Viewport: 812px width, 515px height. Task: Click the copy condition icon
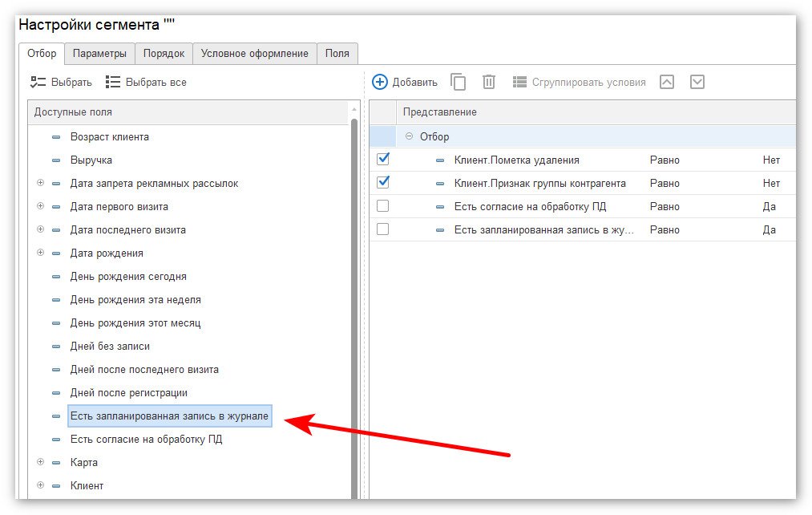[459, 82]
